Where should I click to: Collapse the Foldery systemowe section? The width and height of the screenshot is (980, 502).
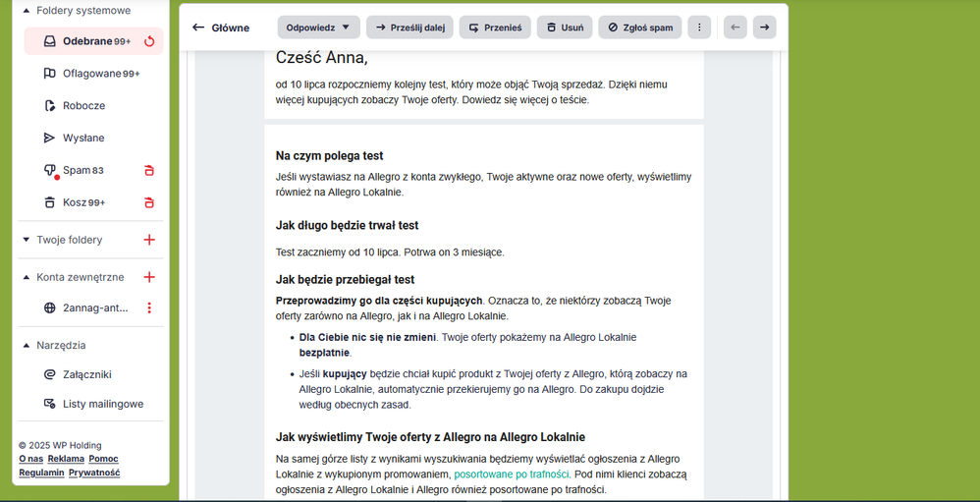(x=27, y=11)
